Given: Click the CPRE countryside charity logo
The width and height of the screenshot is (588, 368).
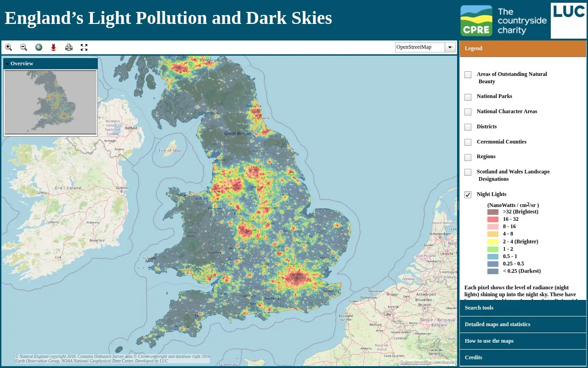Looking at the screenshot, I should point(504,21).
